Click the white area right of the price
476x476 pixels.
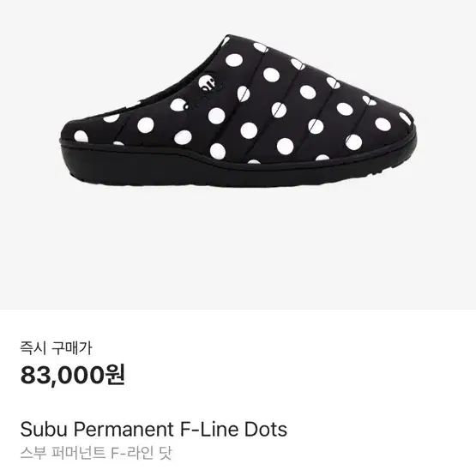pos(300,375)
